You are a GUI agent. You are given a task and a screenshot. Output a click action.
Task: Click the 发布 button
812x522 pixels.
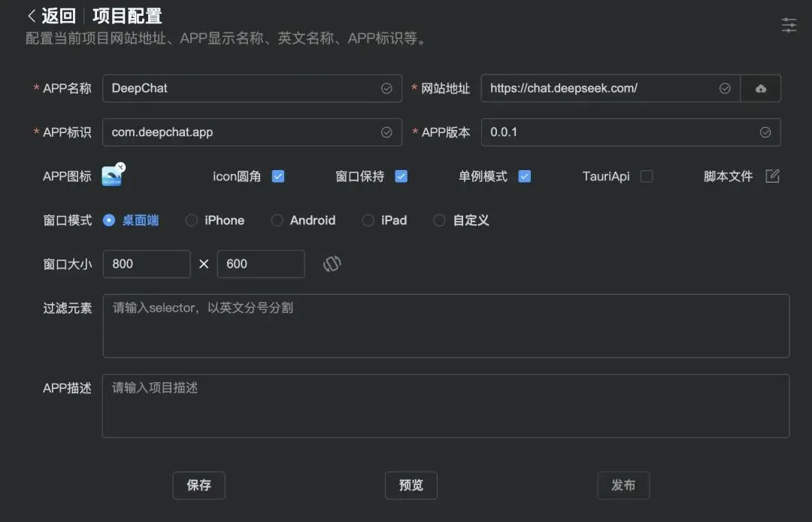pyautogui.click(x=623, y=485)
